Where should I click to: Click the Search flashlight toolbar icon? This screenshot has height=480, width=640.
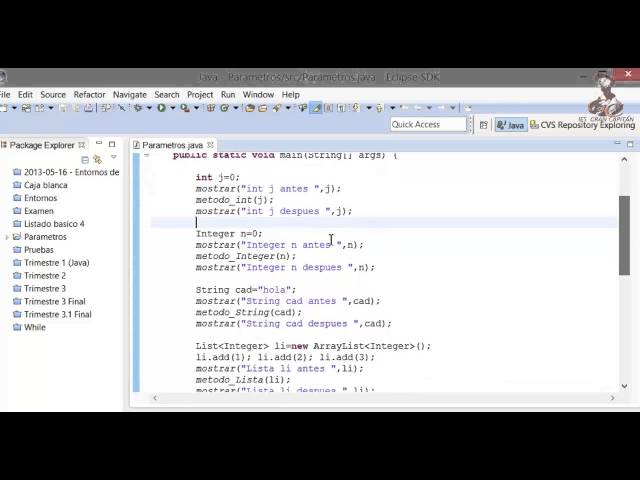[277, 108]
